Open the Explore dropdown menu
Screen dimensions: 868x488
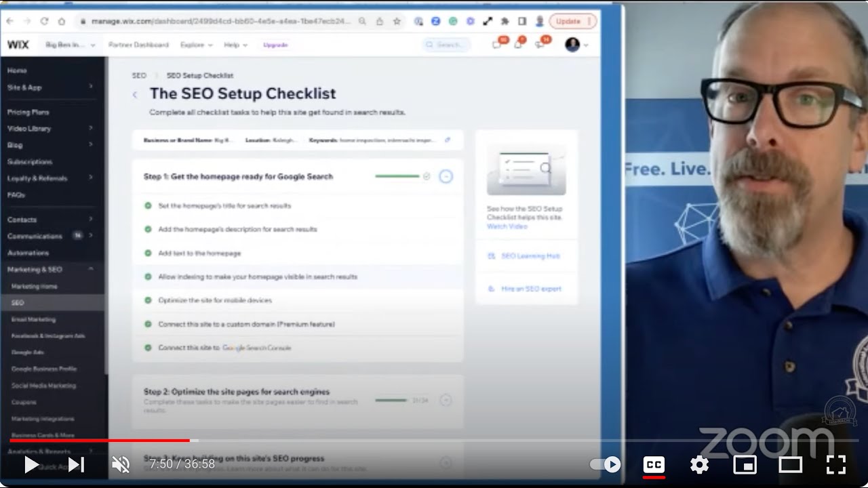[x=196, y=45]
